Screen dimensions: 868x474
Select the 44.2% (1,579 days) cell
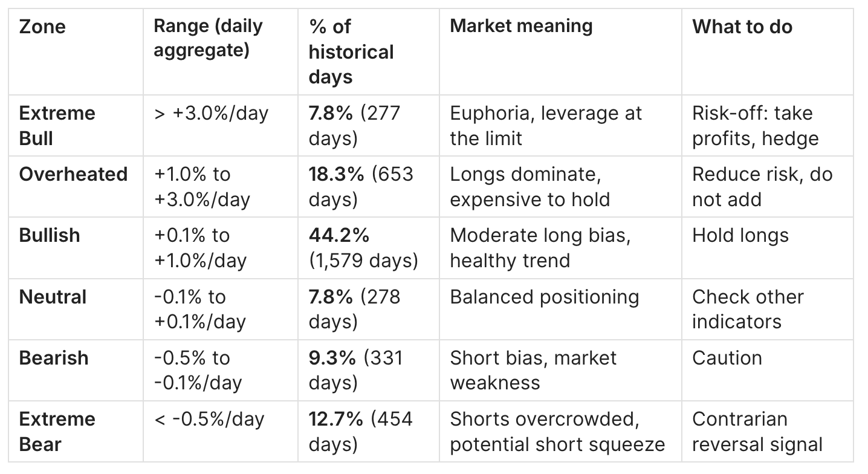click(x=363, y=247)
